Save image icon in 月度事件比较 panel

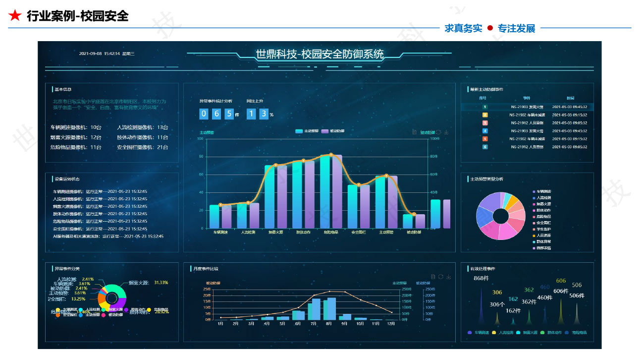click(x=448, y=277)
